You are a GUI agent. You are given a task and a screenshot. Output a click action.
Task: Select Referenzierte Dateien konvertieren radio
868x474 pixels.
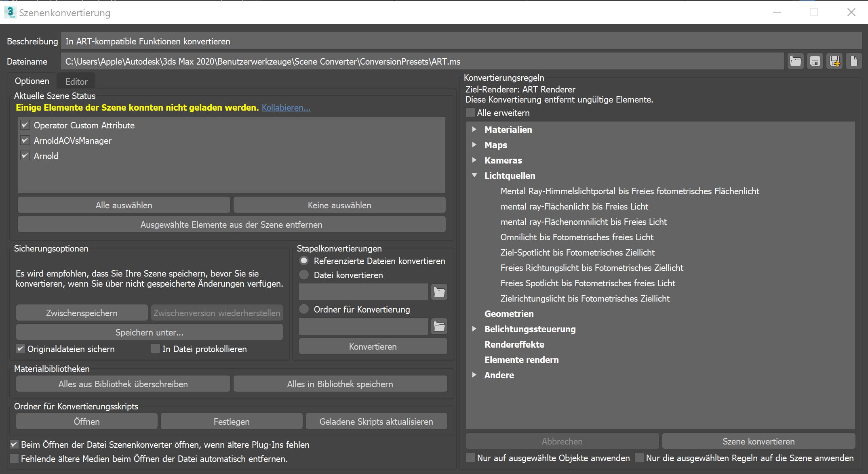(x=304, y=261)
